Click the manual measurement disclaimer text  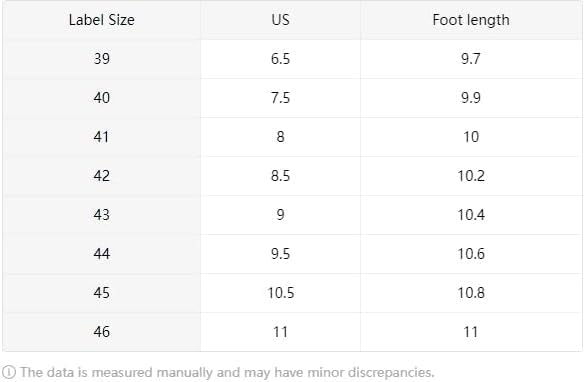point(227,372)
